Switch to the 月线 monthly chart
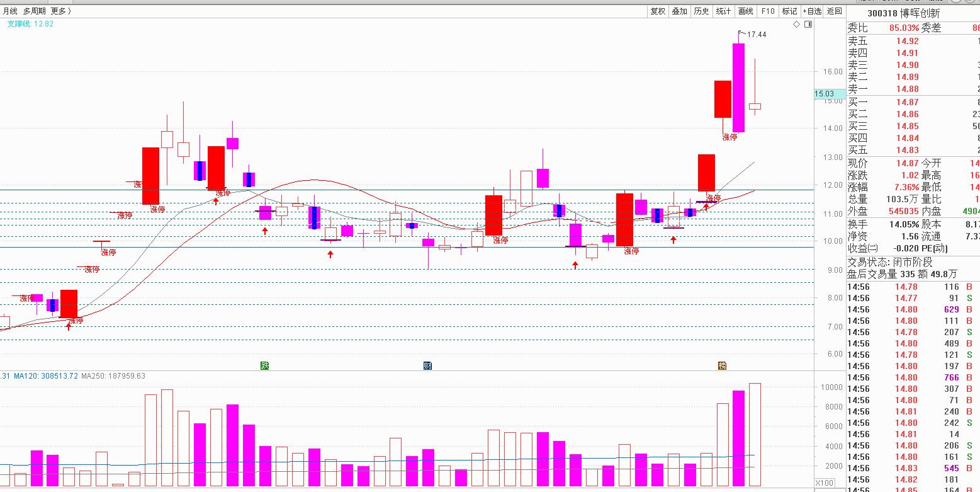Screen dimensions: 980x492 pyautogui.click(x=10, y=11)
